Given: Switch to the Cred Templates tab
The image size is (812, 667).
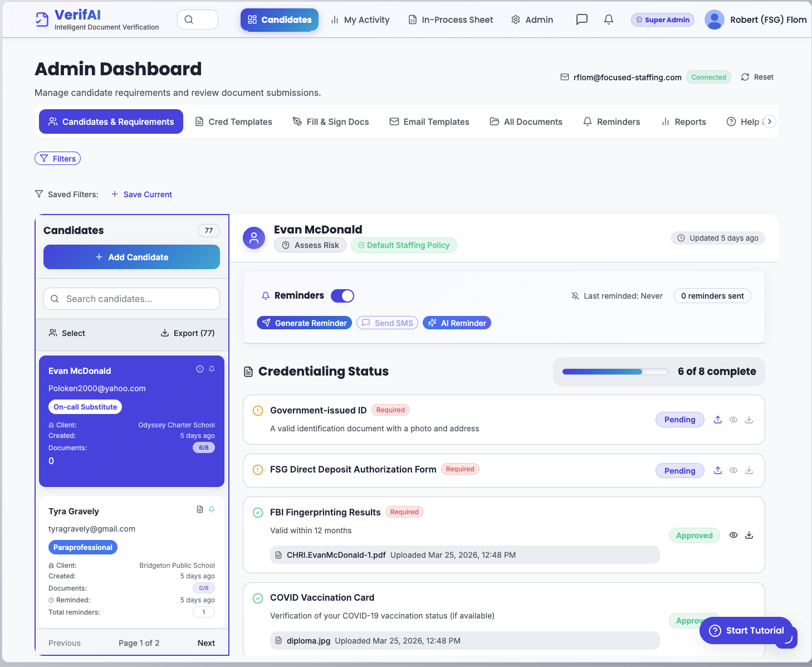Looking at the screenshot, I should tap(234, 121).
